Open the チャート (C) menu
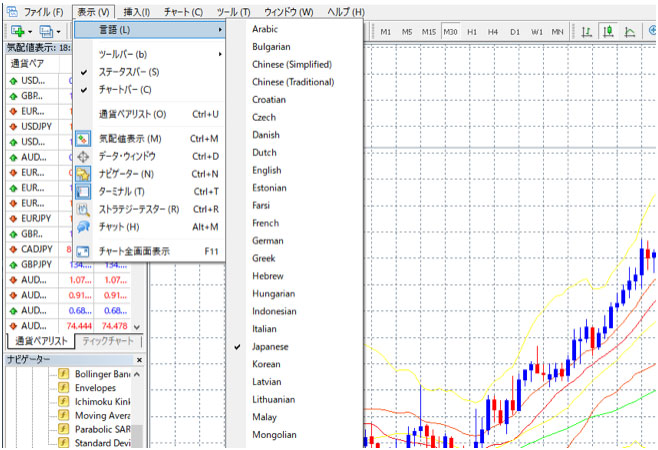Screen dimensions: 658x450 click(183, 12)
